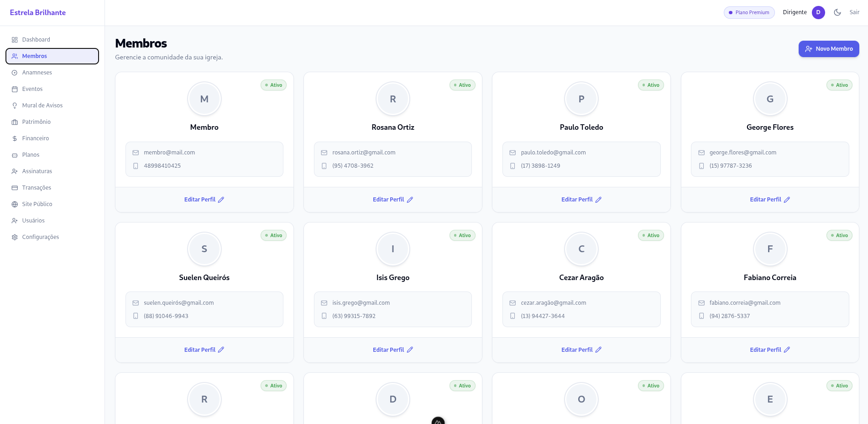Click the phone icon on Paulo Toledo's card
This screenshot has width=868, height=424.
[x=512, y=166]
